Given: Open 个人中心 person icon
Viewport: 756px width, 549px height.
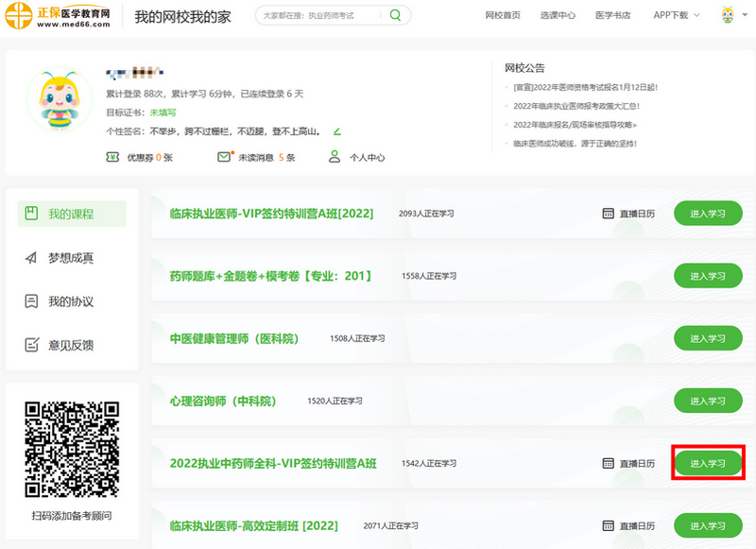Looking at the screenshot, I should pyautogui.click(x=334, y=157).
